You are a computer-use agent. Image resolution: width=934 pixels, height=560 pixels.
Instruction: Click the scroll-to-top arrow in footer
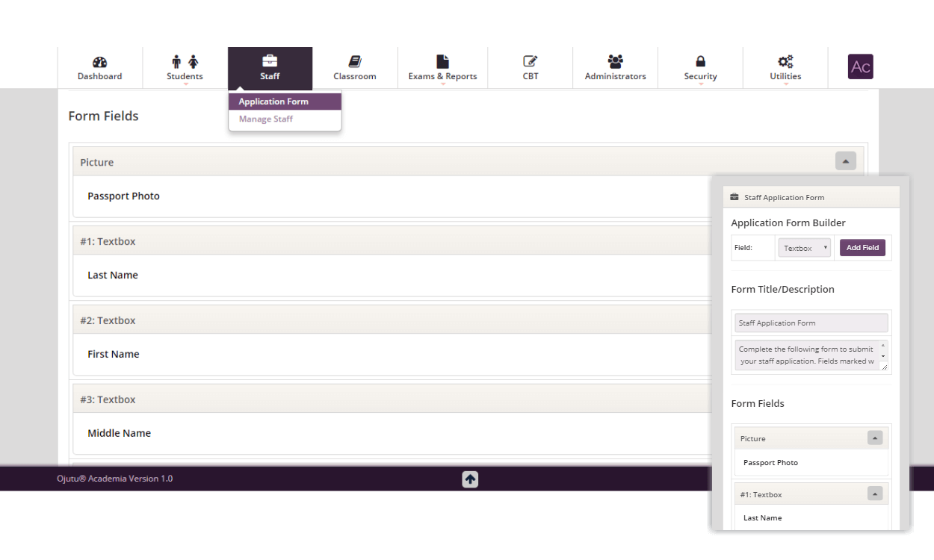[x=470, y=479]
